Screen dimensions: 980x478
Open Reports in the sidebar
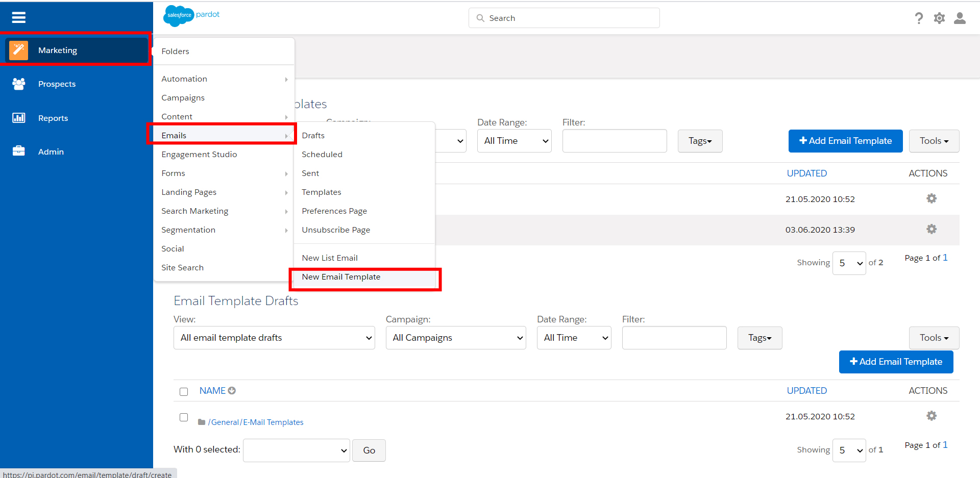[x=77, y=118]
